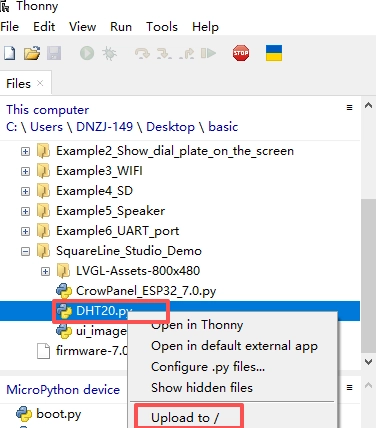Image resolution: width=376 pixels, height=428 pixels.
Task: Click the MicroPython device heading
Action: (x=63, y=390)
